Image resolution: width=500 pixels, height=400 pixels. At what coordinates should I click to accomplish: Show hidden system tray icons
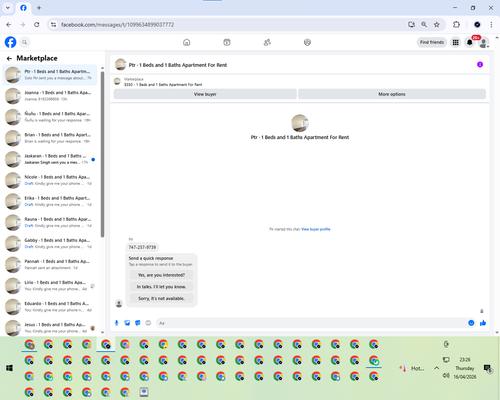436,368
